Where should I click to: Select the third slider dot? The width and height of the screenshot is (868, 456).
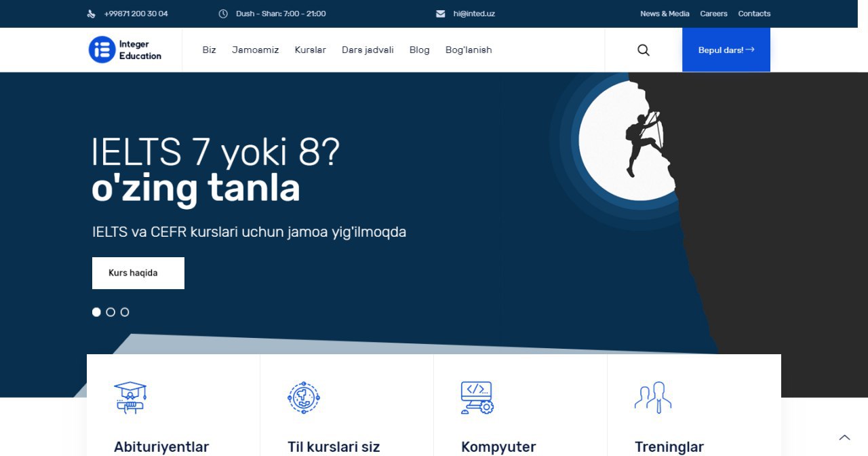pyautogui.click(x=125, y=312)
